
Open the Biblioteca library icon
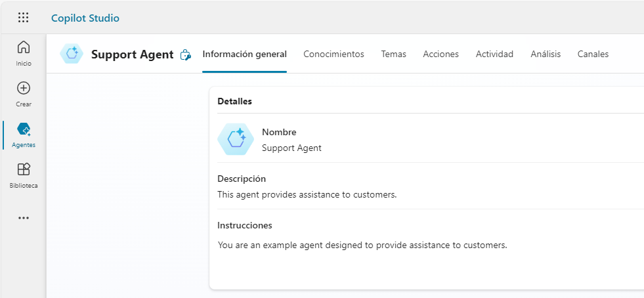click(x=24, y=169)
